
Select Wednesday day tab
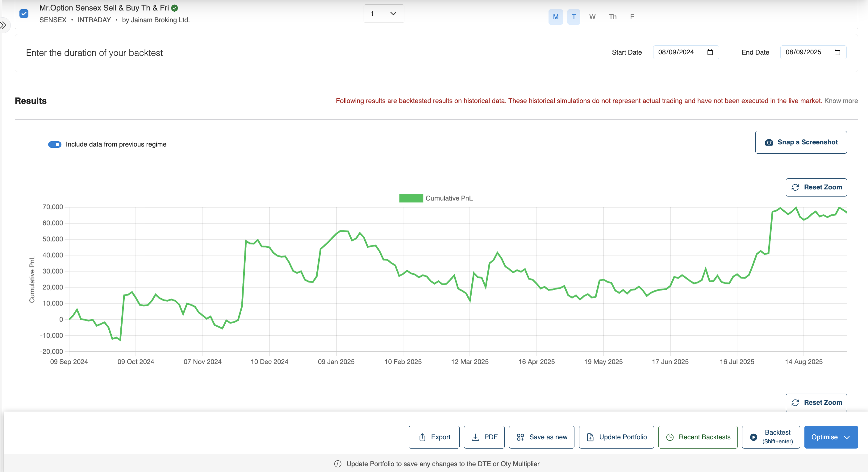point(592,17)
